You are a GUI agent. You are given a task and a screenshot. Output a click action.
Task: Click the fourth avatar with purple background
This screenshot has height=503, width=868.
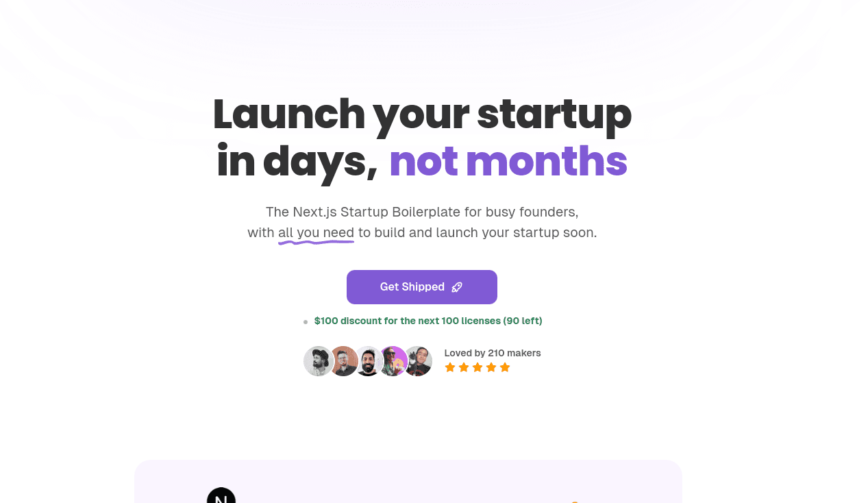click(x=393, y=361)
